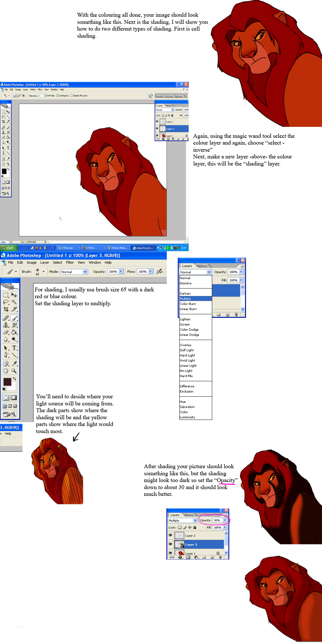The height and width of the screenshot is (644, 322).
Task: Choose the Paint Bucket tool in the enlarged toolbox
Action: pos(14,332)
